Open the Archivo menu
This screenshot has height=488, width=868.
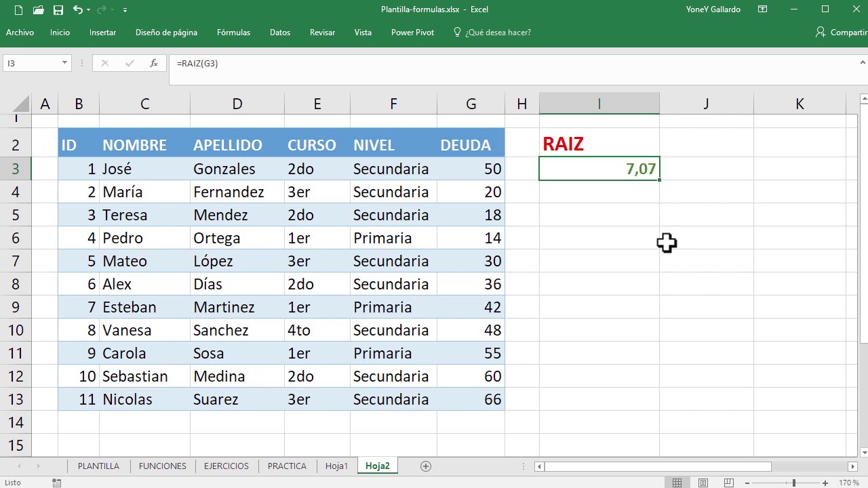[20, 33]
